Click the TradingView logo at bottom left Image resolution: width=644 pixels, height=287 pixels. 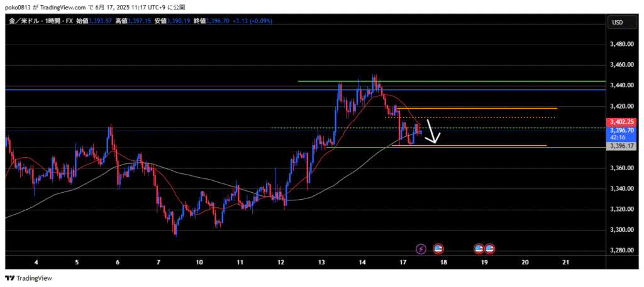click(x=29, y=278)
